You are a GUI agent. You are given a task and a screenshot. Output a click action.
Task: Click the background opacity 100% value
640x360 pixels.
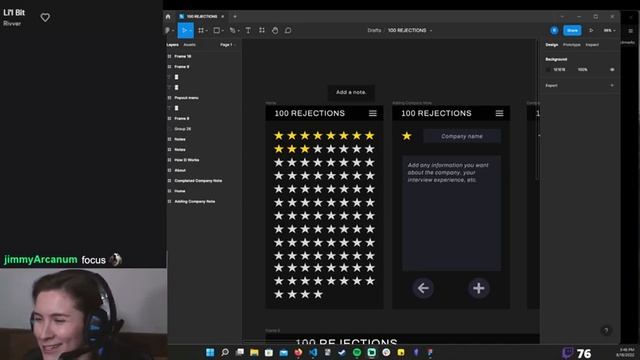[x=582, y=70]
